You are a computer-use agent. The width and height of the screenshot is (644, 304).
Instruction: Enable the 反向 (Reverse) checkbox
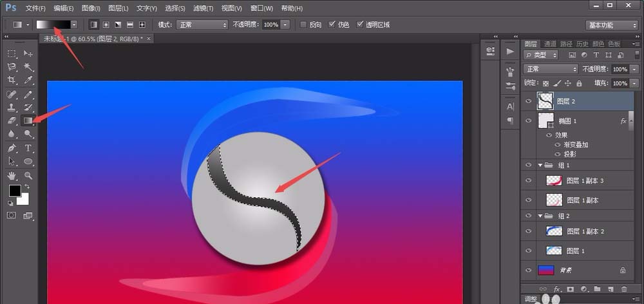[x=303, y=24]
